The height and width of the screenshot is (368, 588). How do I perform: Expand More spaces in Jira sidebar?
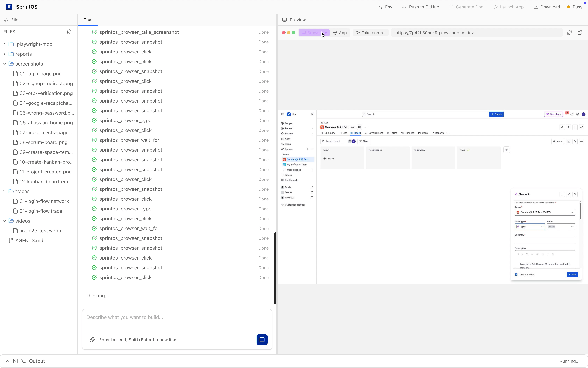pos(312,170)
